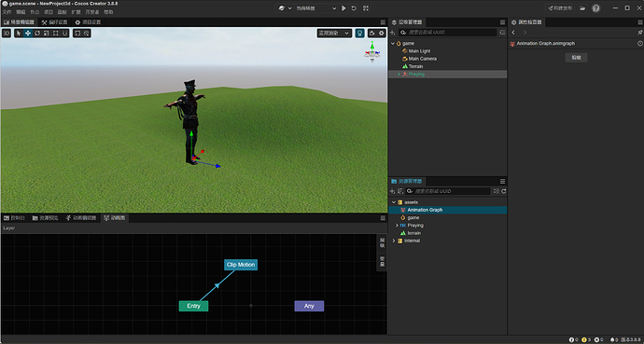The image size is (644, 344).
Task: Expand the preview platform arrow
Action: point(290,8)
